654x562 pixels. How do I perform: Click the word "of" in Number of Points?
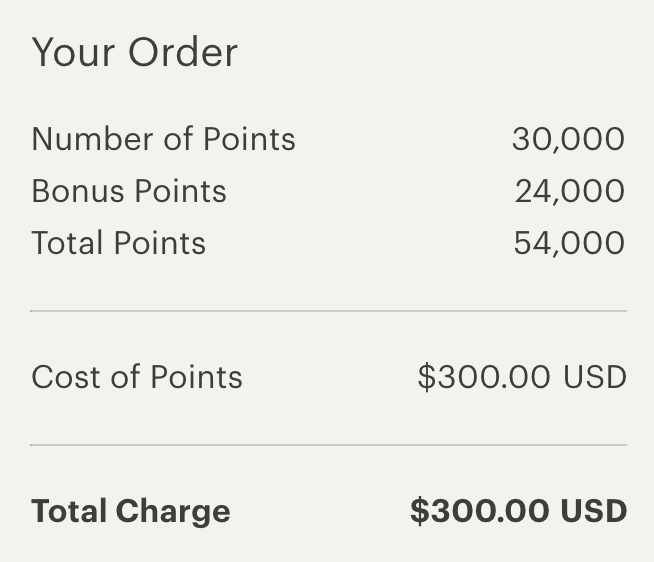(178, 139)
